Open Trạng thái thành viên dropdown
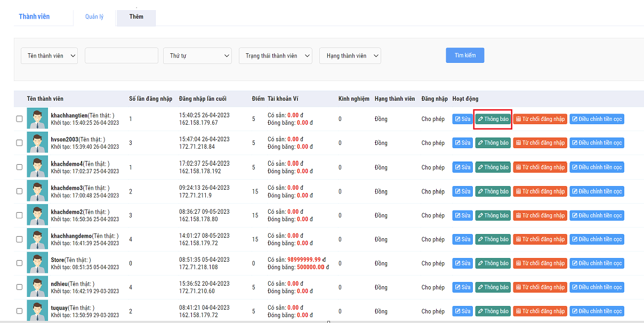This screenshot has height=323, width=644. (275, 56)
